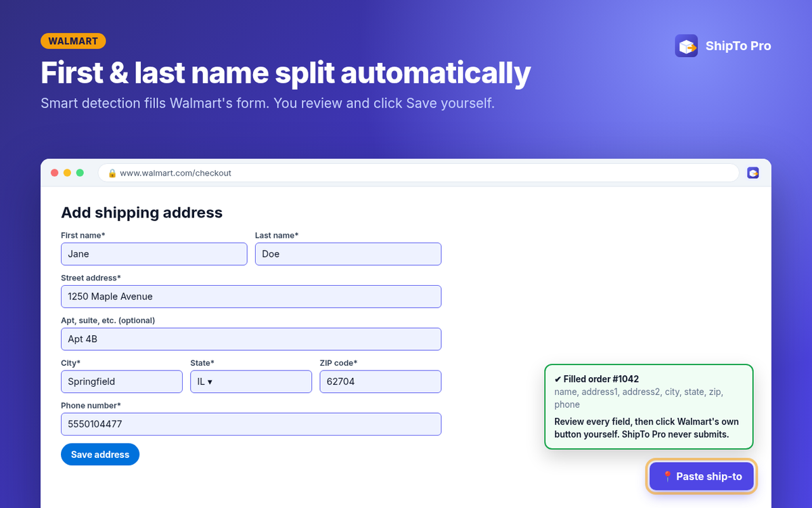
Task: Click the 'First & last name split automatically' headline
Action: (286, 73)
